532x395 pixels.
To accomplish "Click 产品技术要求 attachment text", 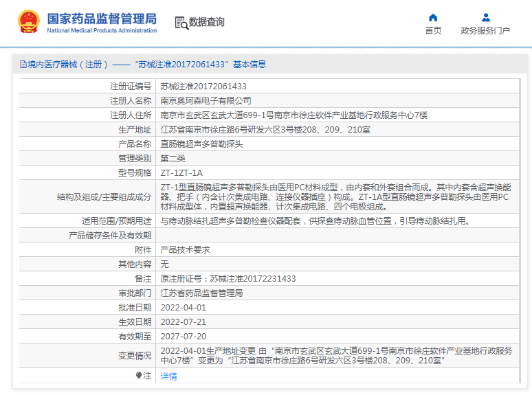I will (185, 250).
